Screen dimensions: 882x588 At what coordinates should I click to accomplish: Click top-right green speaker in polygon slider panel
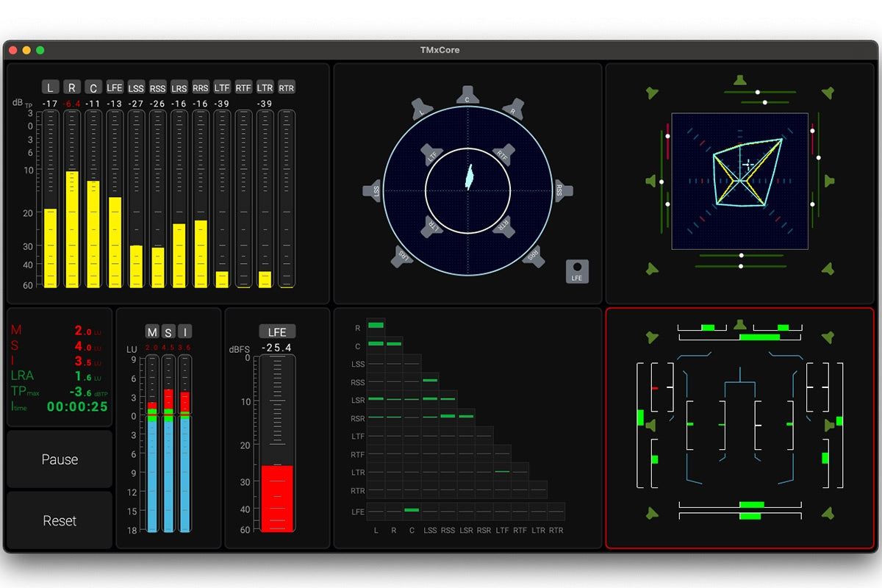point(828,93)
